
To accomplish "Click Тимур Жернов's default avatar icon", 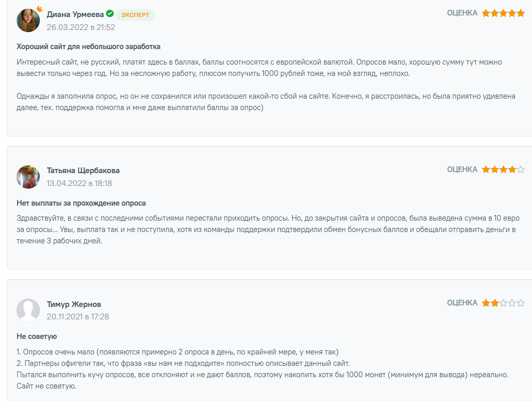I will (28, 310).
